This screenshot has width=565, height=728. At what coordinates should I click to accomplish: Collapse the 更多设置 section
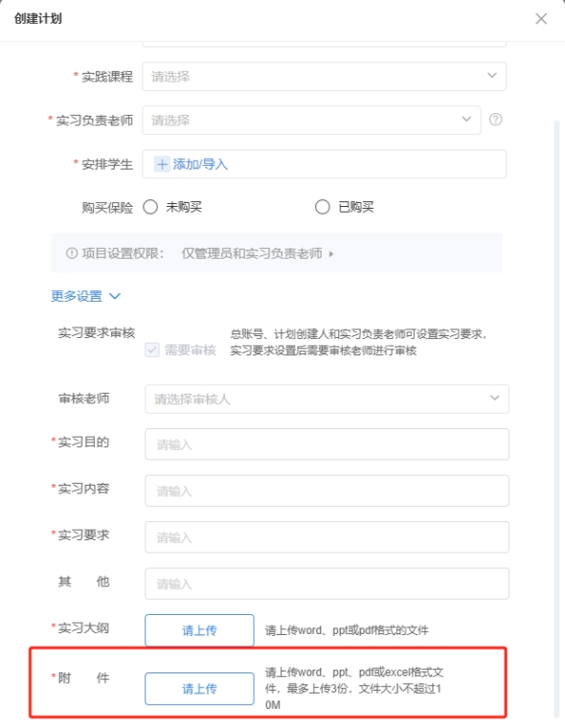85,296
